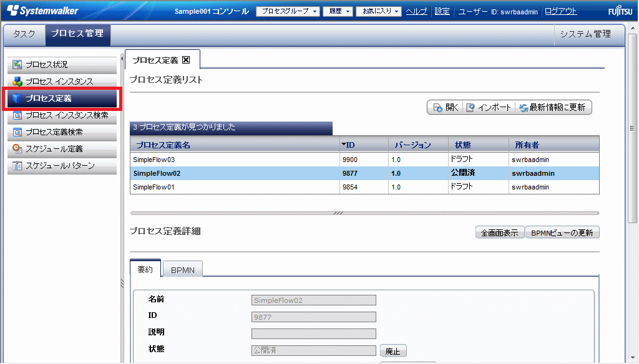This screenshot has width=639, height=364.
Task: Open プロセス インスタンス検索 in sidebar
Action: coord(62,115)
